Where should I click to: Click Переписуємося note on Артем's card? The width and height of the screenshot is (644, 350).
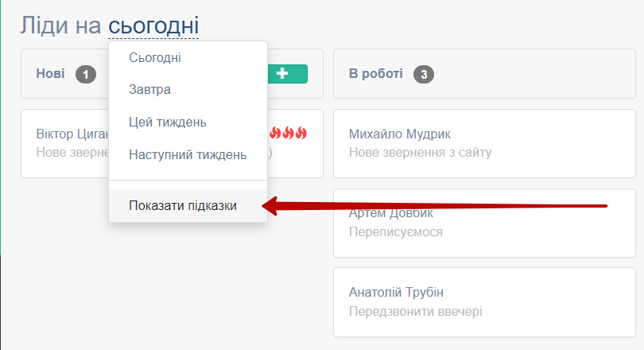[x=395, y=232]
